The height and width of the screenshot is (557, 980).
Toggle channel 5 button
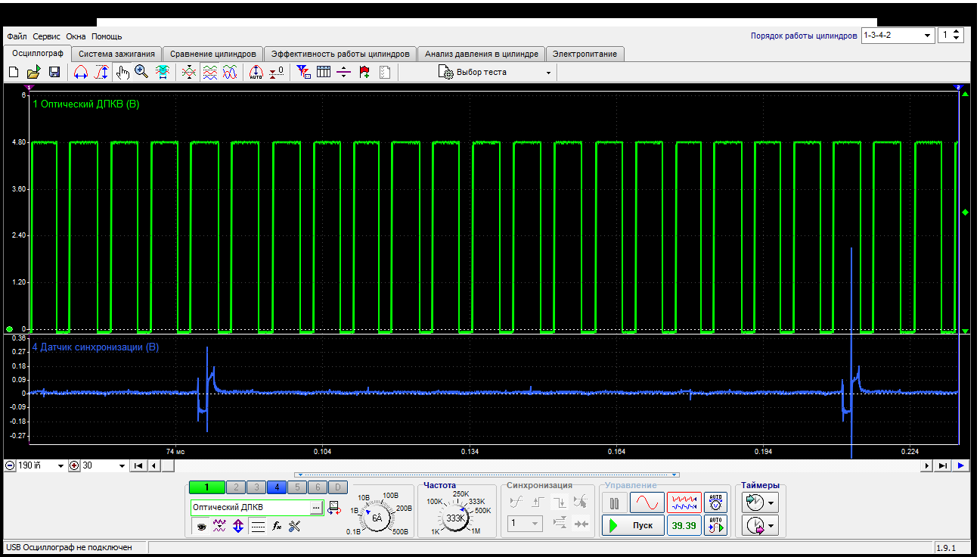pyautogui.click(x=297, y=487)
